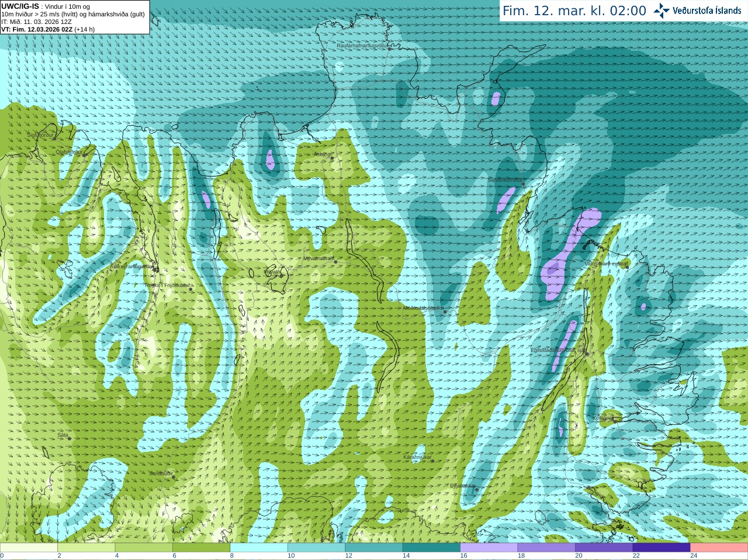Select the Raufarhafnarflugvöllur station label
The height and width of the screenshot is (560, 748).
pyautogui.click(x=362, y=45)
